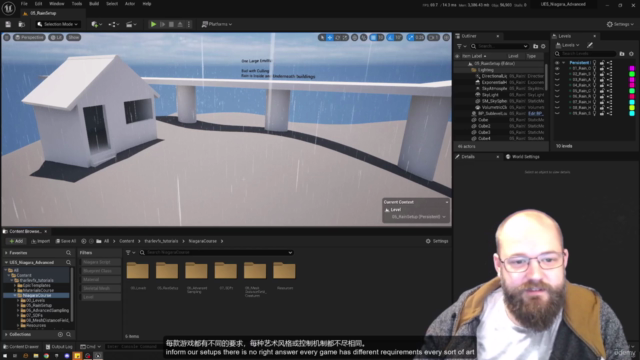Viewport: 640px width, 360px height.
Task: Open the level edit pencil icon in the Levels panel
Action: pyautogui.click(x=590, y=45)
